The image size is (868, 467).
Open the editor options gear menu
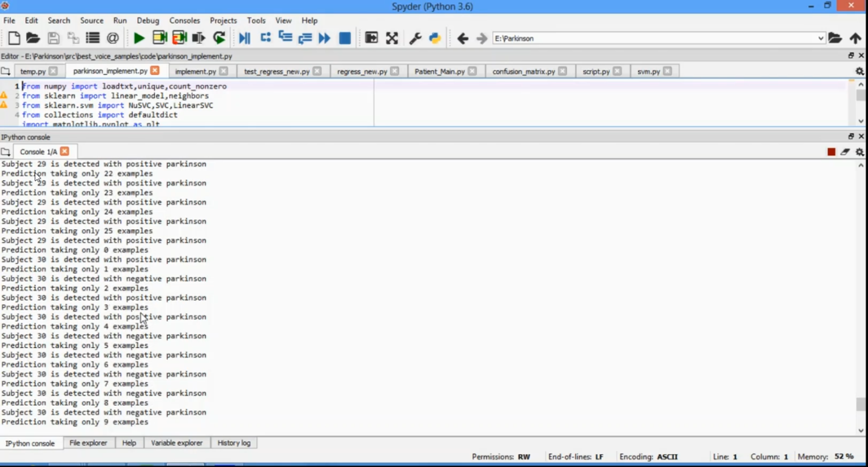[859, 71]
